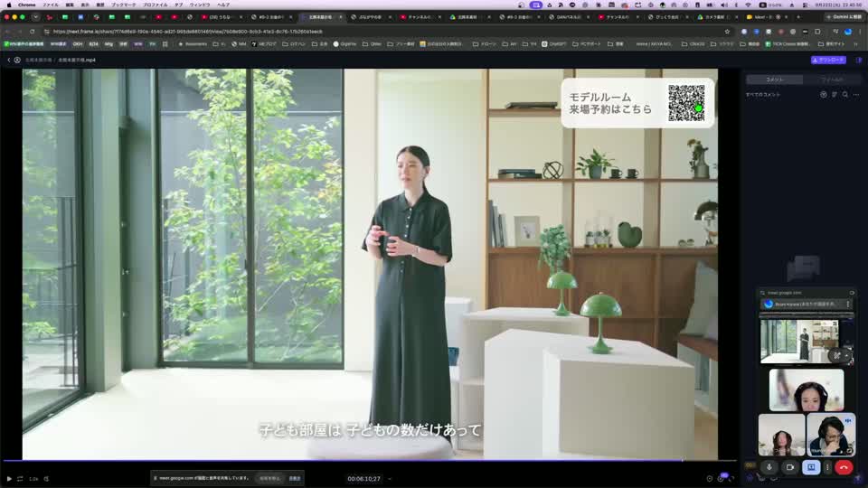
Task: Open the profile menu (プロファイル) in the menu bar
Action: pyautogui.click(x=155, y=5)
